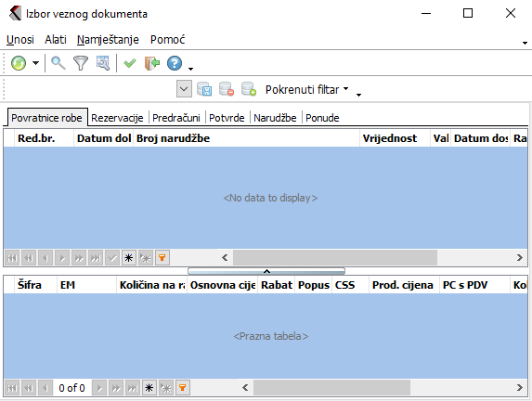
Task: Add filter using database plus icon
Action: 249,89
